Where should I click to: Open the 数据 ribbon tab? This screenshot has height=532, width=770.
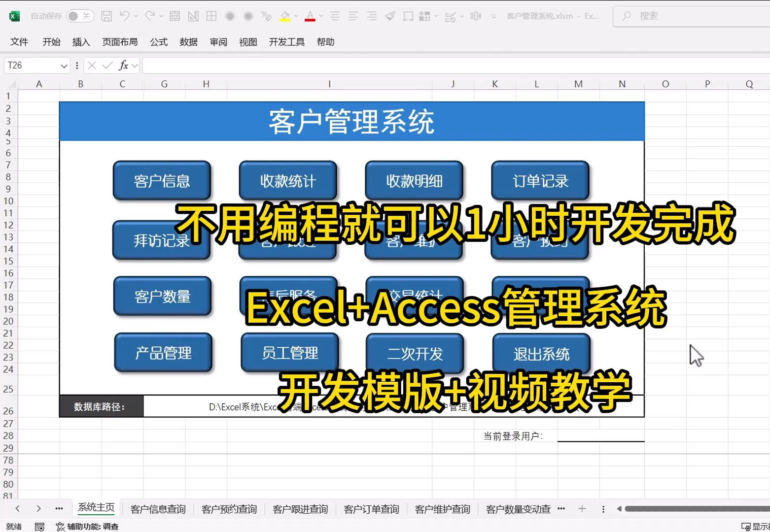click(188, 42)
